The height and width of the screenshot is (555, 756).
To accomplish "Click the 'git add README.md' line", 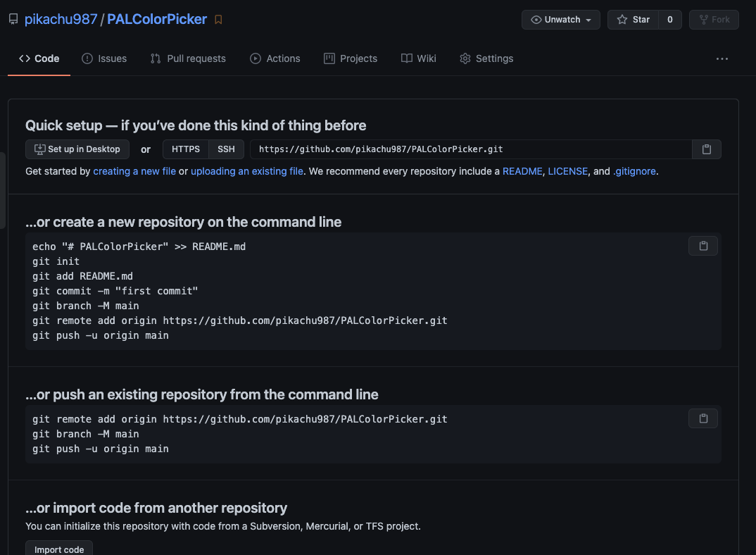I will pos(82,277).
